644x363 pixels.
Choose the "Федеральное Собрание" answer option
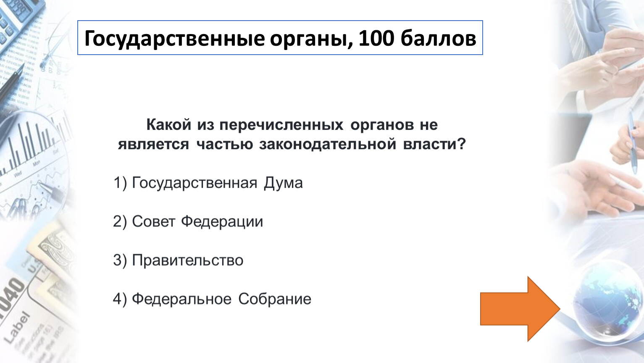click(221, 299)
